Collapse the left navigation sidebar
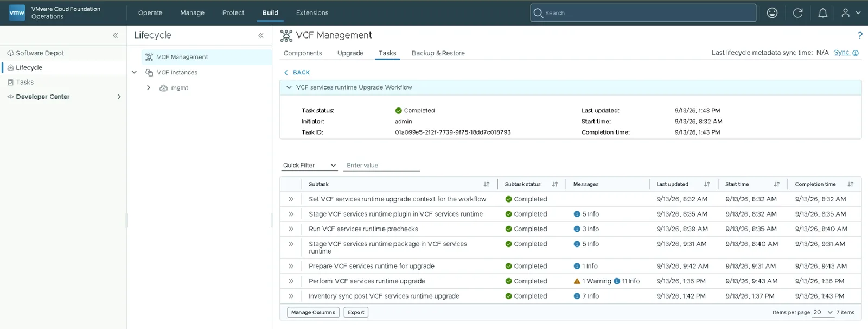 [116, 35]
